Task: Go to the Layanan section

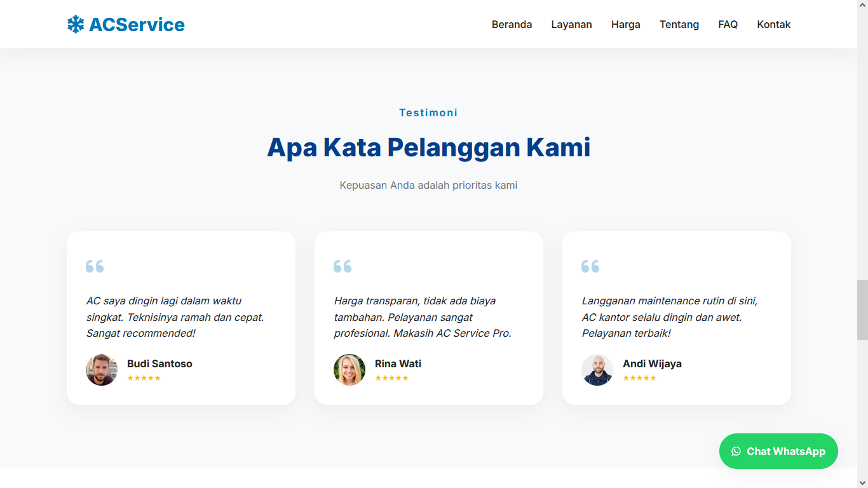Action: tap(571, 25)
